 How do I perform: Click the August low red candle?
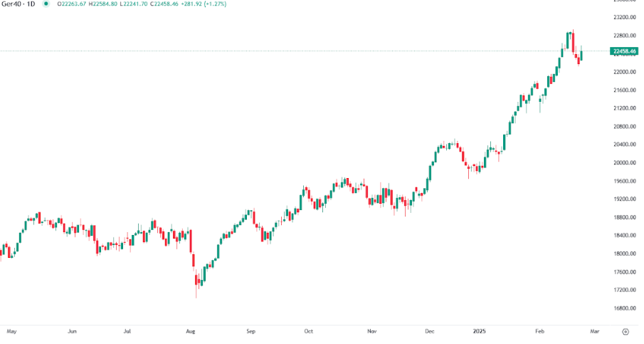(x=196, y=283)
